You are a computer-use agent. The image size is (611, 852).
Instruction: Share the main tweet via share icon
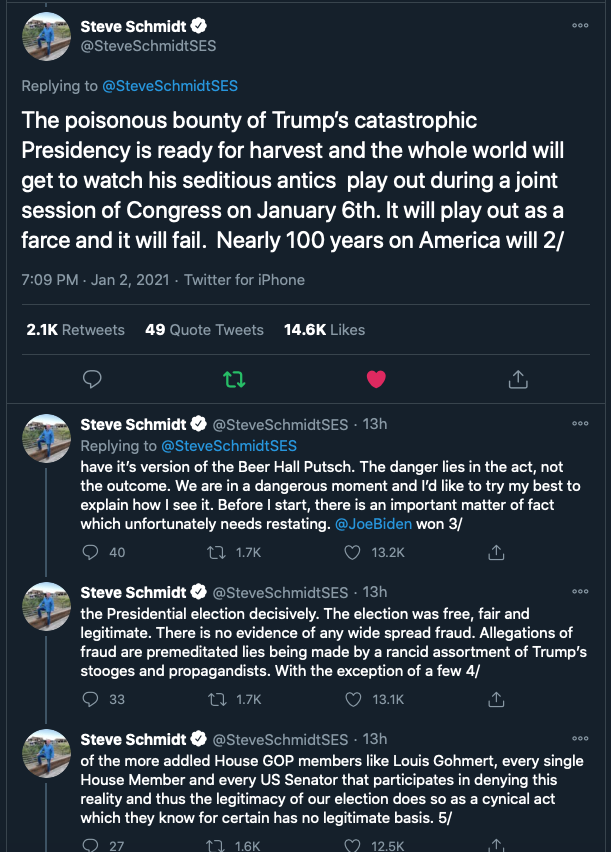pos(518,379)
